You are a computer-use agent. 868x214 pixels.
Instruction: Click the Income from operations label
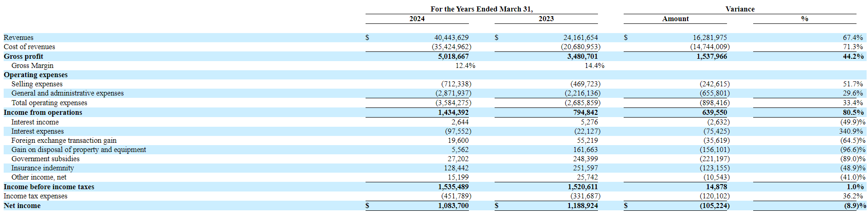[43, 113]
